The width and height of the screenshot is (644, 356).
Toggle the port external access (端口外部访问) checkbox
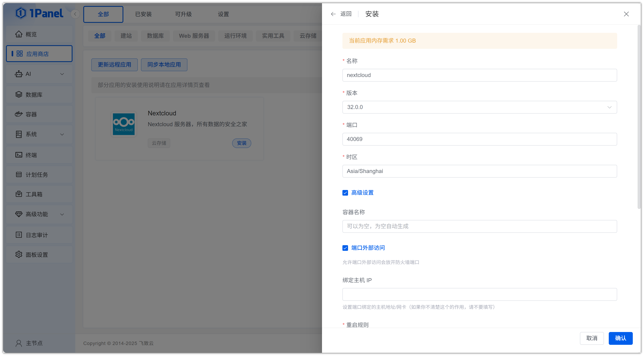[x=345, y=248]
